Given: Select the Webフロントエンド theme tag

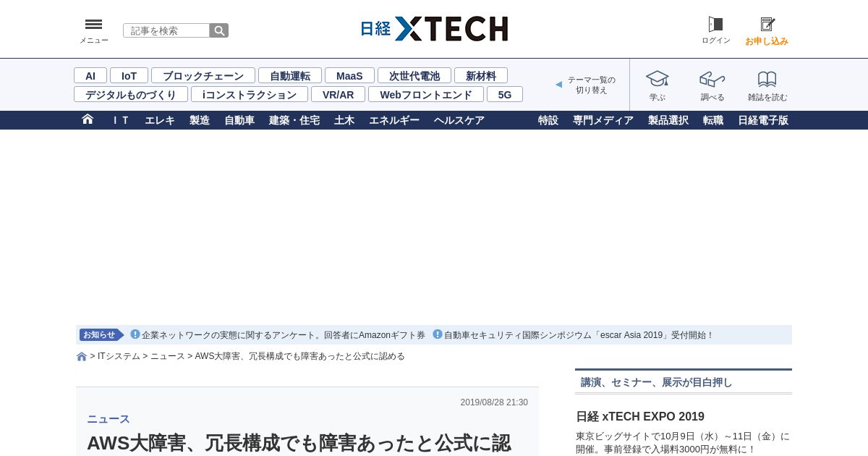Looking at the screenshot, I should click(x=426, y=94).
